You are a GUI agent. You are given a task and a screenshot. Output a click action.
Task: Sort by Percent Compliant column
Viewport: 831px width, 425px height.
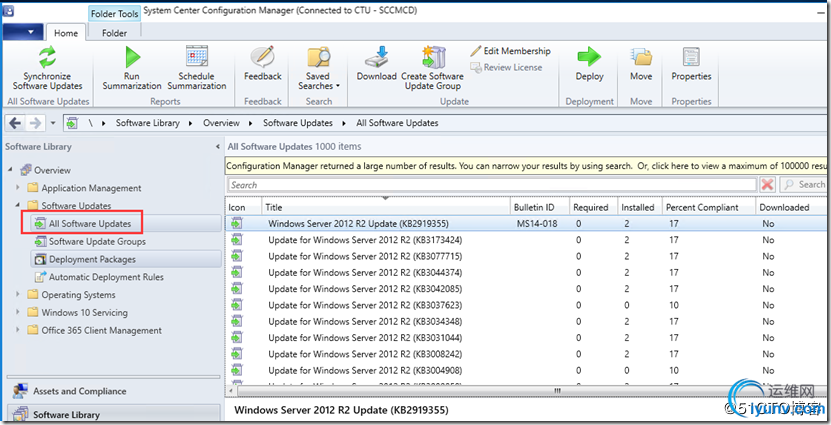click(x=709, y=207)
